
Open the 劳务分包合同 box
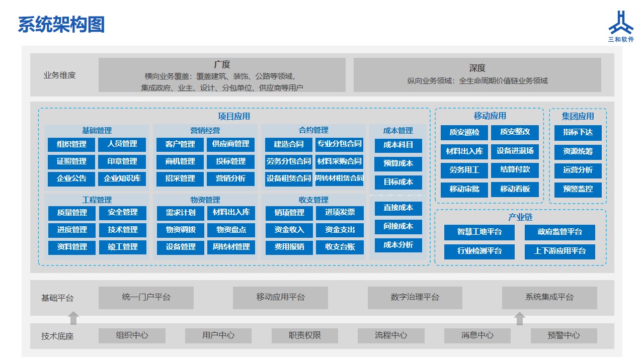coord(289,161)
